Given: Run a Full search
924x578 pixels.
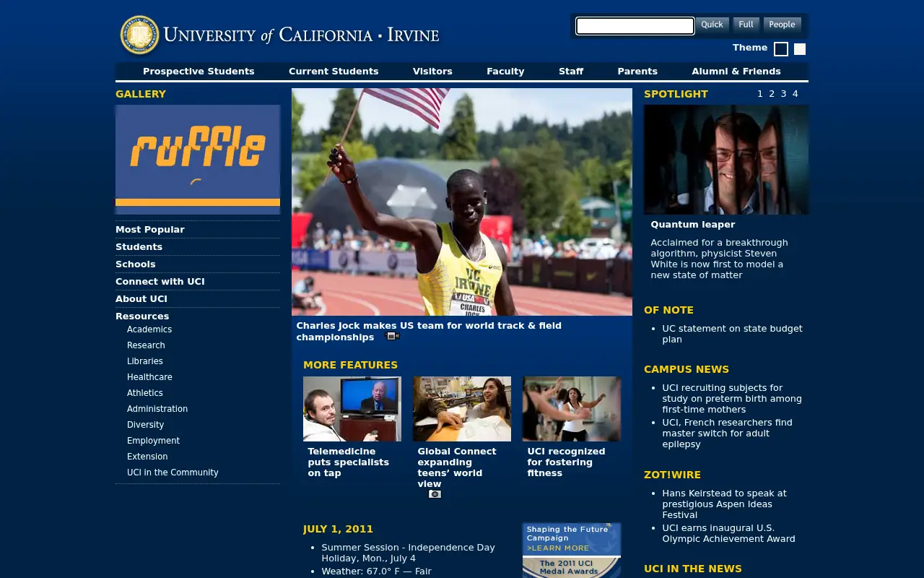Looking at the screenshot, I should pyautogui.click(x=746, y=25).
